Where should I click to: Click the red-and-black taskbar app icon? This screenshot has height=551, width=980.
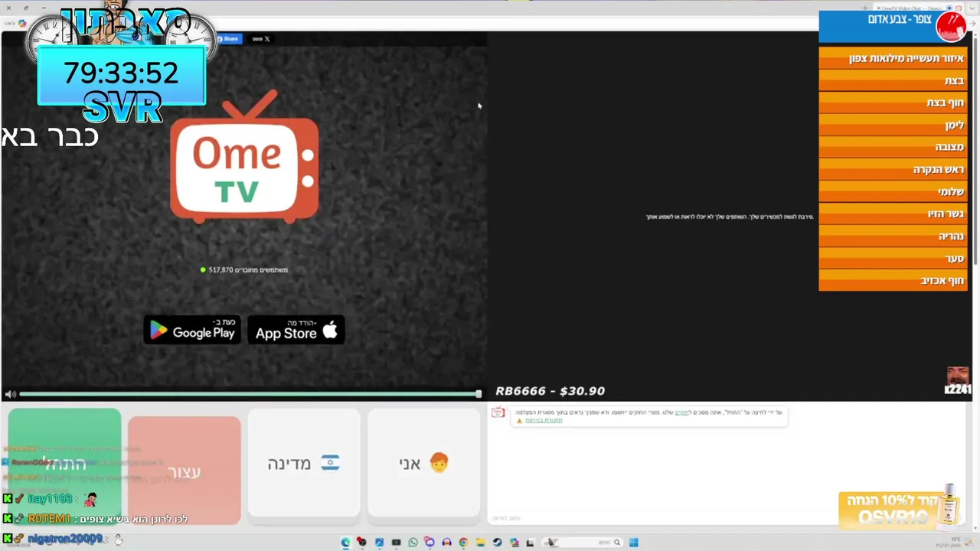coord(362,543)
